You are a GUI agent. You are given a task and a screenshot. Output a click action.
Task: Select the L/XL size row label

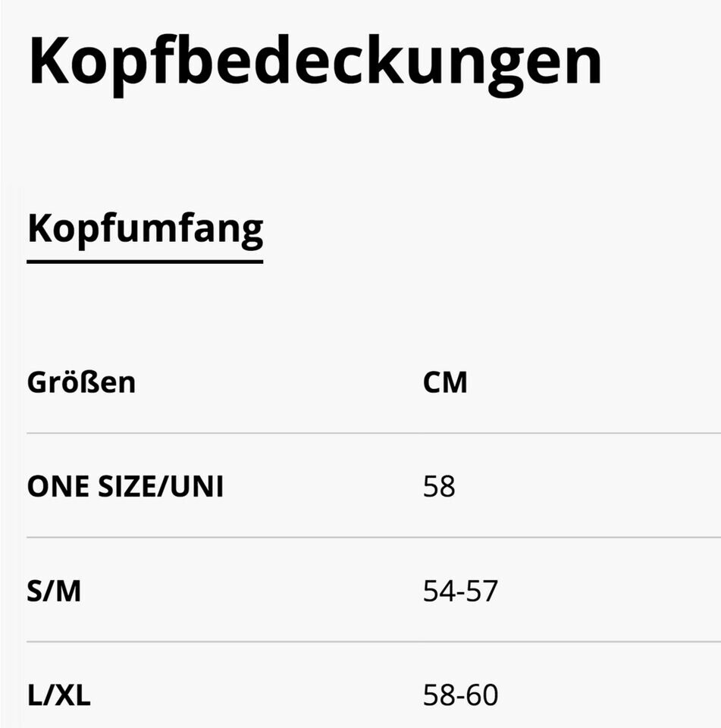pos(58,695)
